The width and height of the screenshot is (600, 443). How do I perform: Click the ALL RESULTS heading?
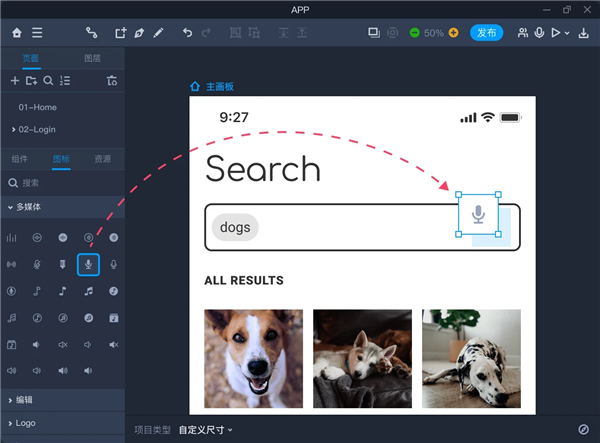click(244, 280)
